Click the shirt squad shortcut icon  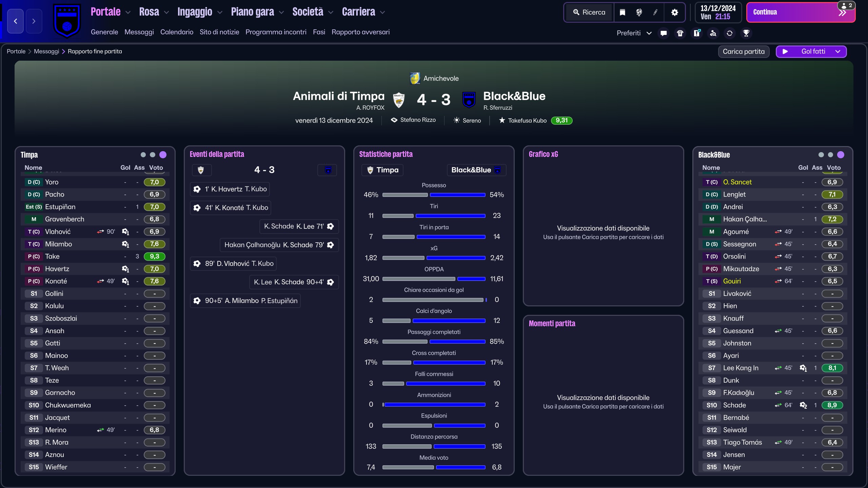click(x=680, y=33)
